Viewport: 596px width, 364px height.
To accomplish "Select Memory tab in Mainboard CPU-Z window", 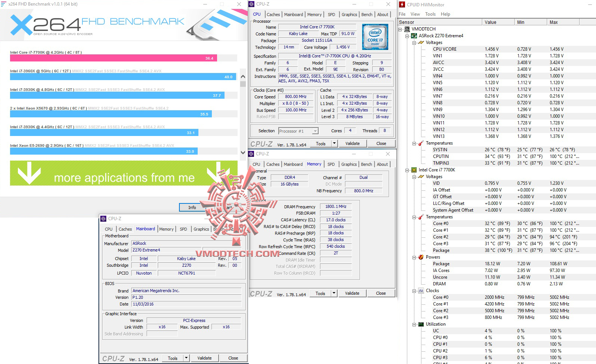I will [x=166, y=229].
